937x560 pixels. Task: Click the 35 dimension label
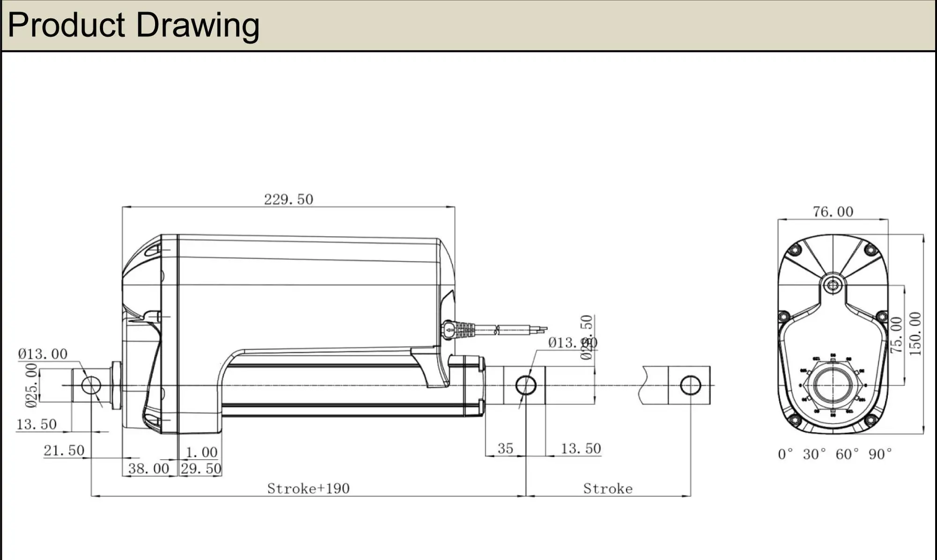(x=505, y=448)
